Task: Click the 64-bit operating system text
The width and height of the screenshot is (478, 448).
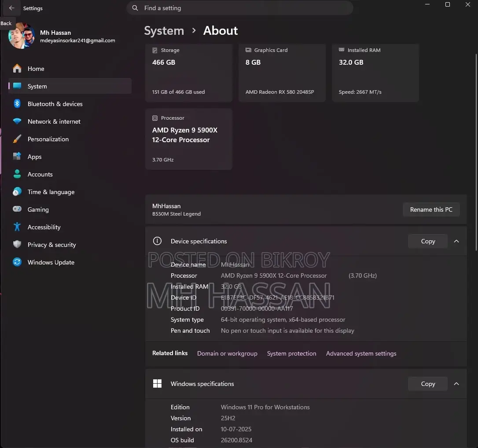Action: (283, 319)
